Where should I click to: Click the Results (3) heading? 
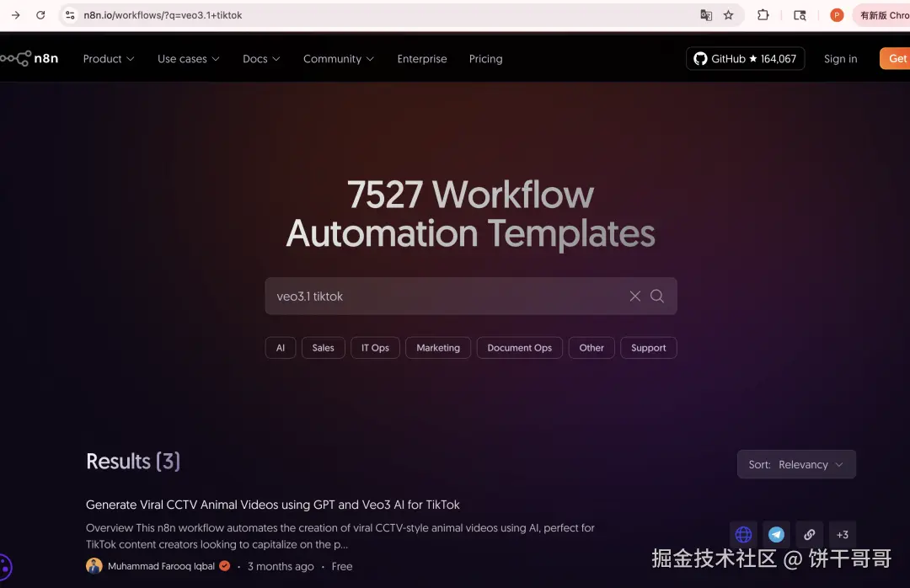[x=133, y=462]
